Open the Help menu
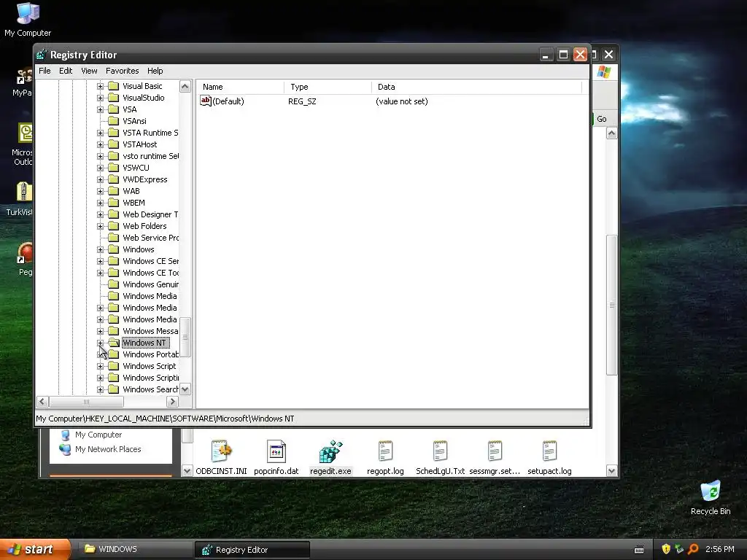The image size is (747, 560). tap(155, 71)
